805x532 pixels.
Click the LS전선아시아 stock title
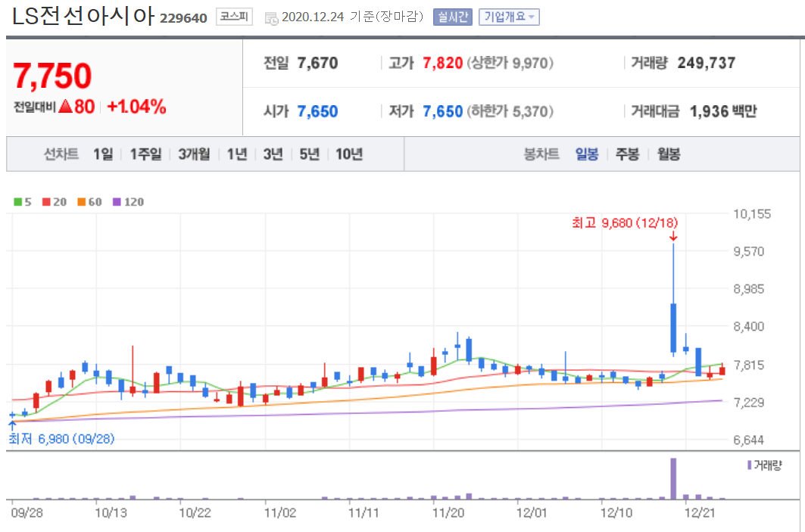[x=83, y=17]
